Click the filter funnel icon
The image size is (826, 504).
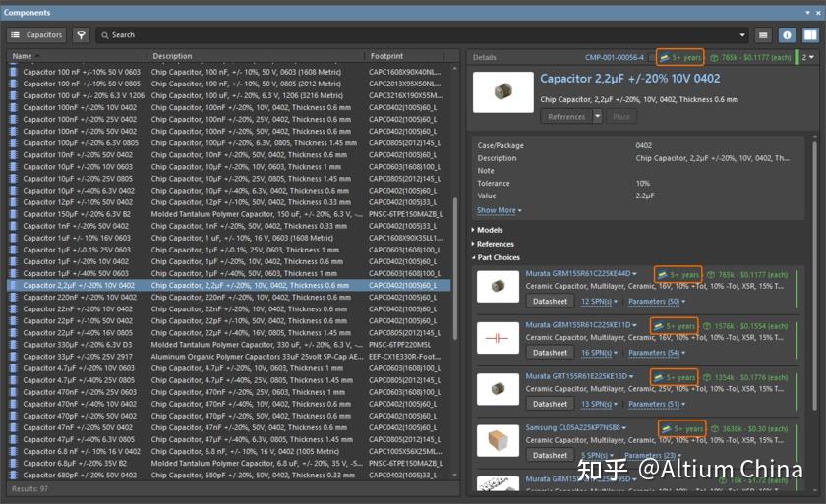[81, 34]
